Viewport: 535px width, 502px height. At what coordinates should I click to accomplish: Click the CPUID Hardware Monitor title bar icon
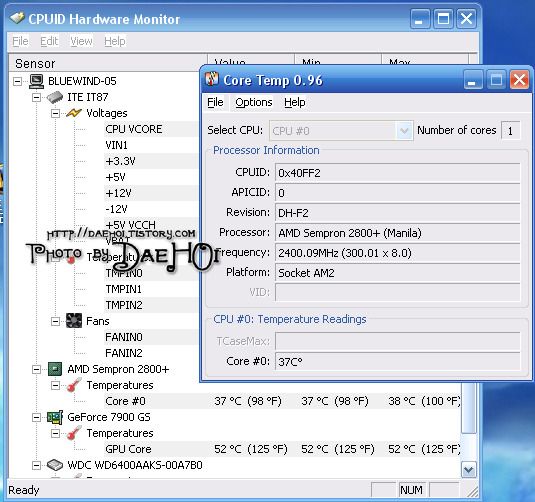coord(17,18)
